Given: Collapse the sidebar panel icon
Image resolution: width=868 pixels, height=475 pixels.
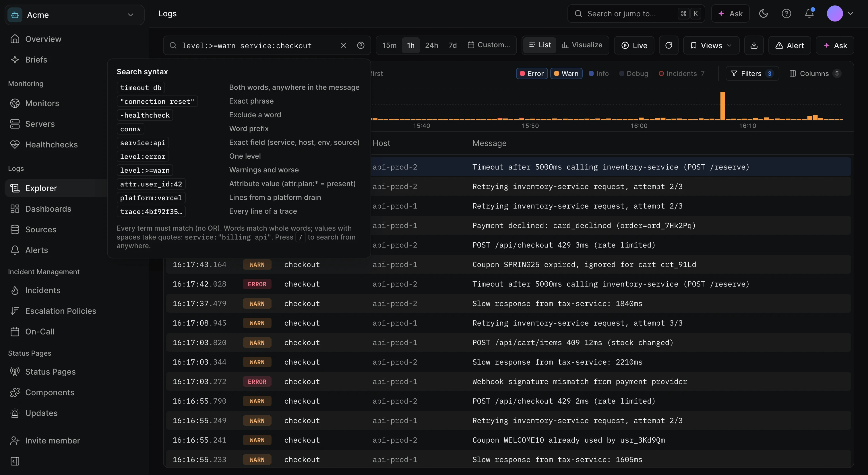Looking at the screenshot, I should coord(15,461).
